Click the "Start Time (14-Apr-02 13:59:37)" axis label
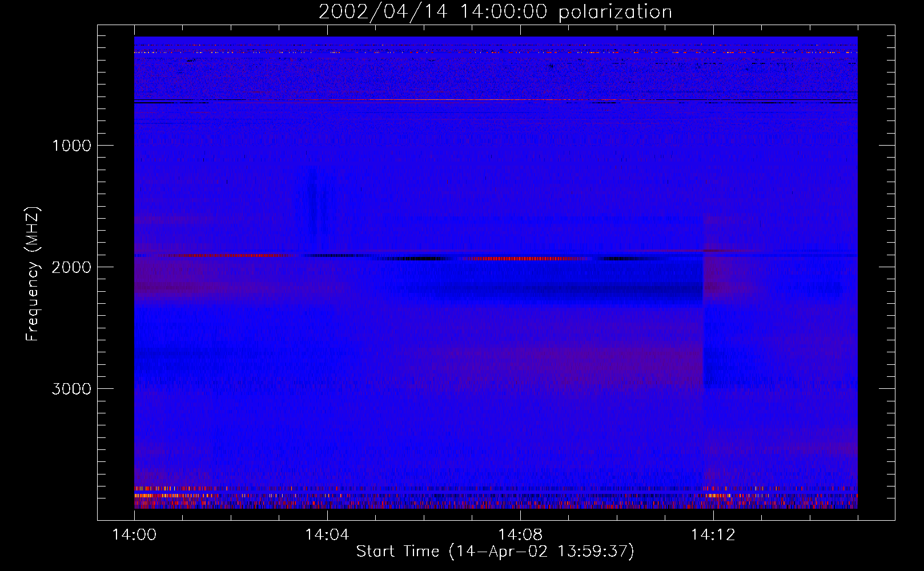The image size is (924, 571). tap(495, 552)
